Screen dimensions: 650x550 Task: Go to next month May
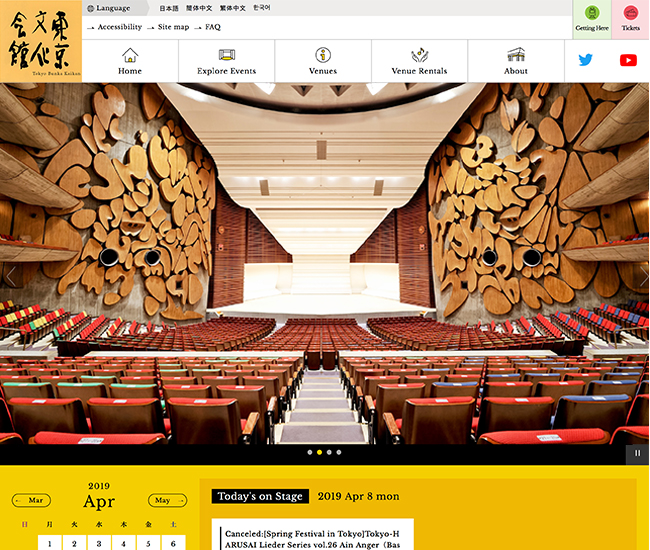(x=167, y=500)
